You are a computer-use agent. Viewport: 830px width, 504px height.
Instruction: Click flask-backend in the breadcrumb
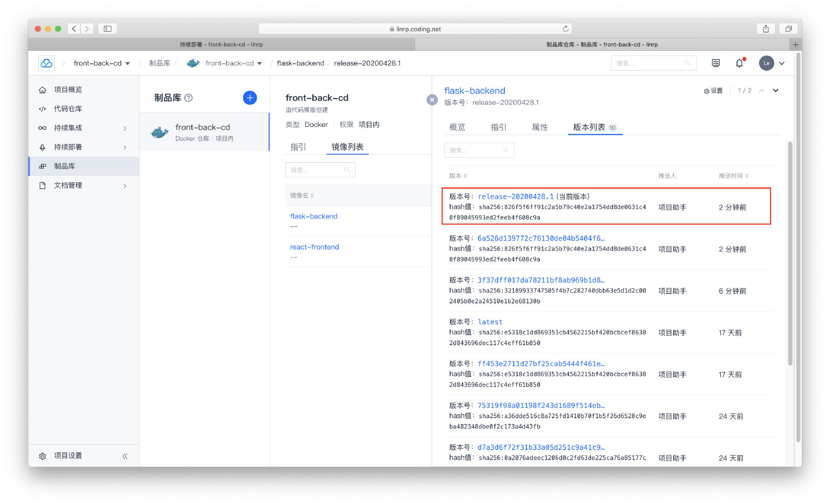tap(300, 63)
